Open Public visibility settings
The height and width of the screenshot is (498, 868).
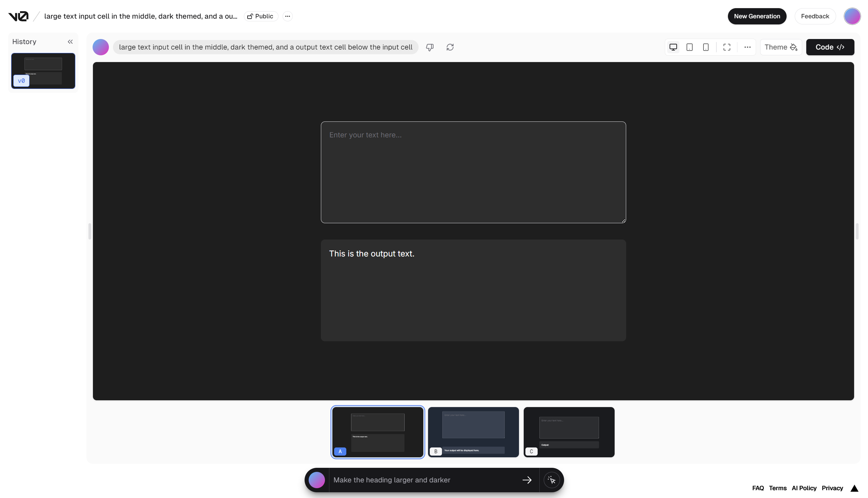pos(261,16)
